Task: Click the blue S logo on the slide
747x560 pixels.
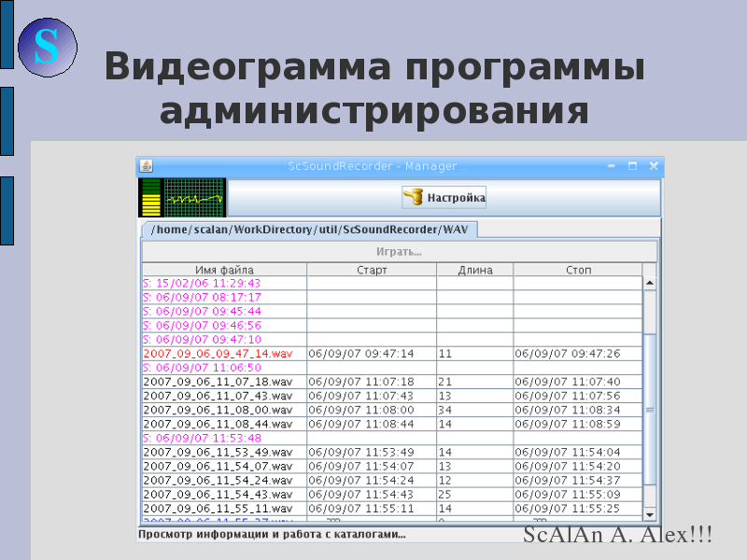Action: [47, 45]
